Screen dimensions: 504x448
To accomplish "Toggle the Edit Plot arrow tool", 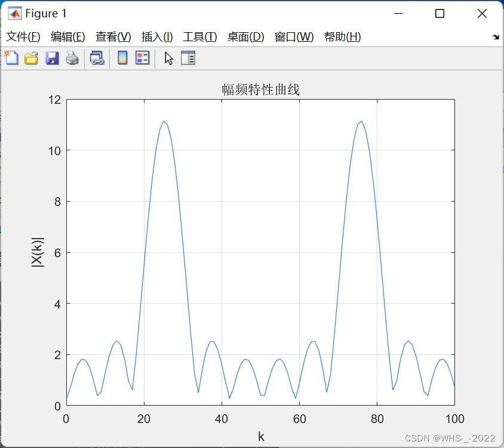I will pos(168,58).
